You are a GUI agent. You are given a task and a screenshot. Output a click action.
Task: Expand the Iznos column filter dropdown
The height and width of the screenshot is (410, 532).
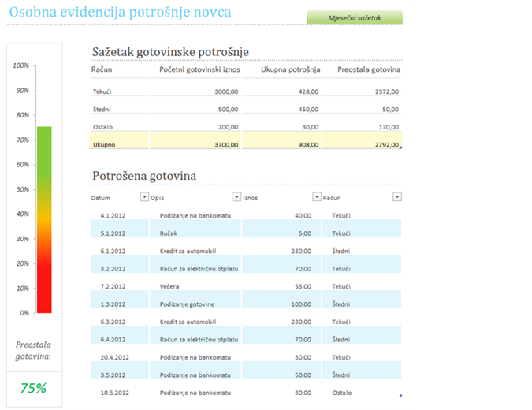pos(317,197)
